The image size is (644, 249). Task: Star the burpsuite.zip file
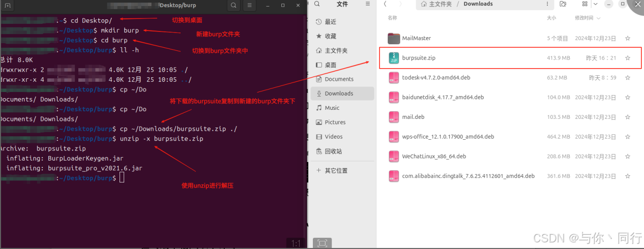click(627, 58)
